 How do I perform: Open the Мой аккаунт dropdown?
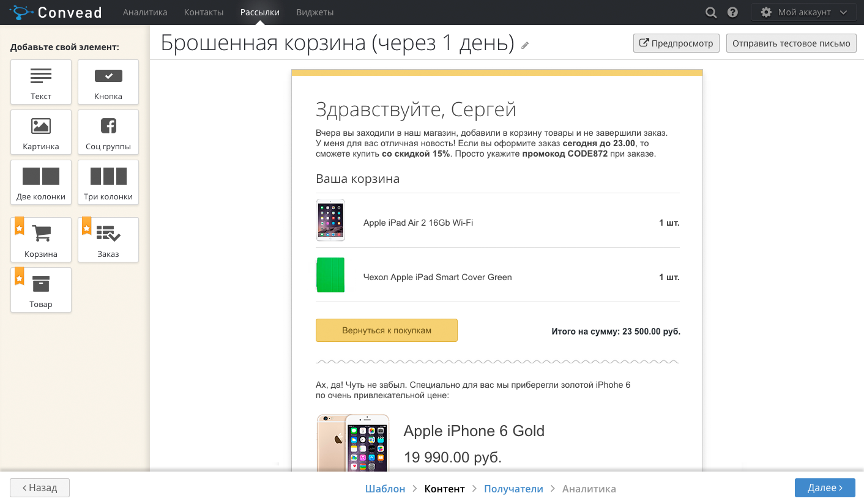coord(803,11)
